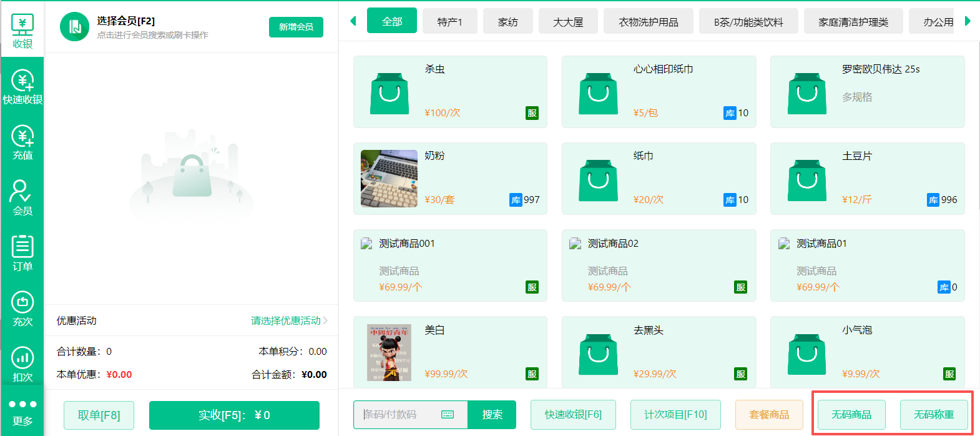The image size is (980, 436).
Task: Click the 取单[F8] button
Action: tap(99, 415)
